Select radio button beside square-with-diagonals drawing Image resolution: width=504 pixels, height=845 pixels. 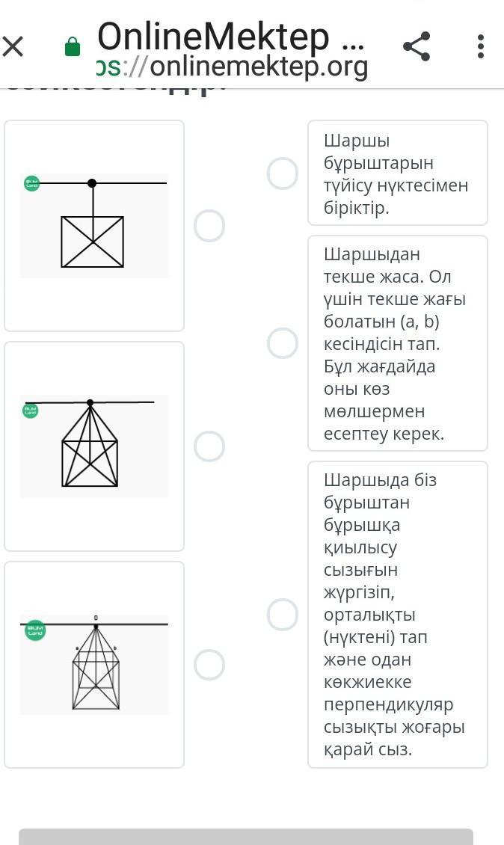pyautogui.click(x=209, y=226)
